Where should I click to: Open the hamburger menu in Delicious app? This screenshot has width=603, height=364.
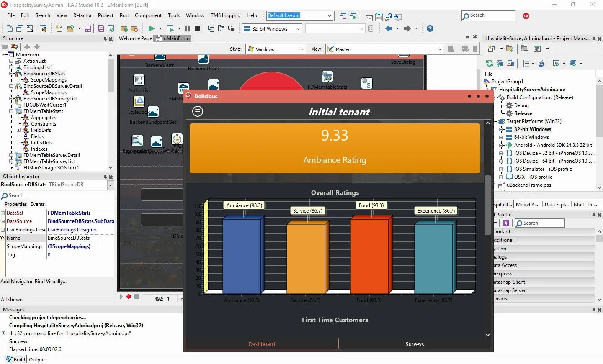click(x=198, y=111)
